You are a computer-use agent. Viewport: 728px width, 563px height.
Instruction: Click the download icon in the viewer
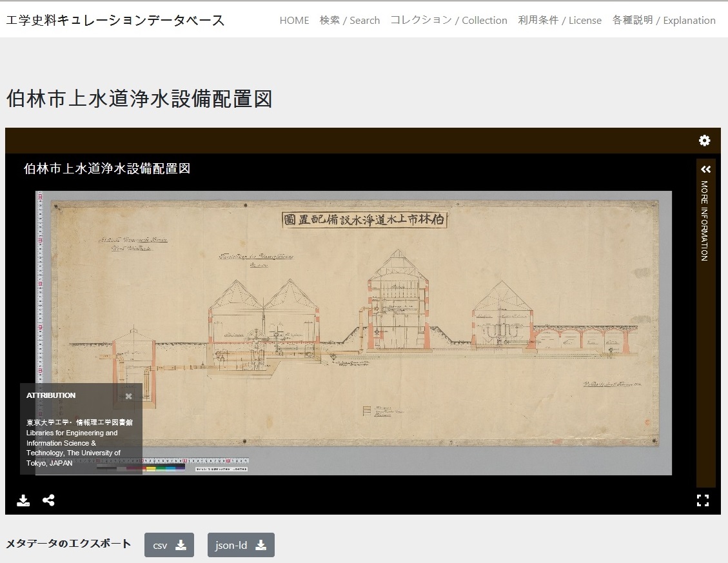coord(23,500)
